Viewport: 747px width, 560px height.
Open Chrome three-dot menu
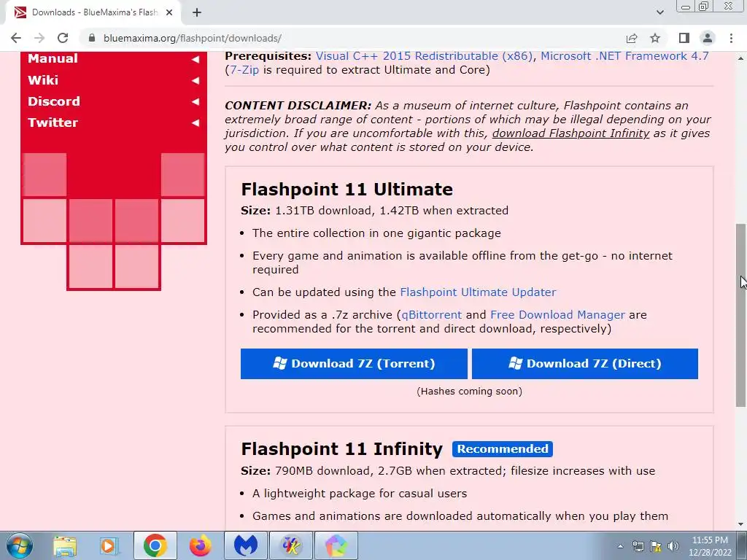[x=731, y=38]
